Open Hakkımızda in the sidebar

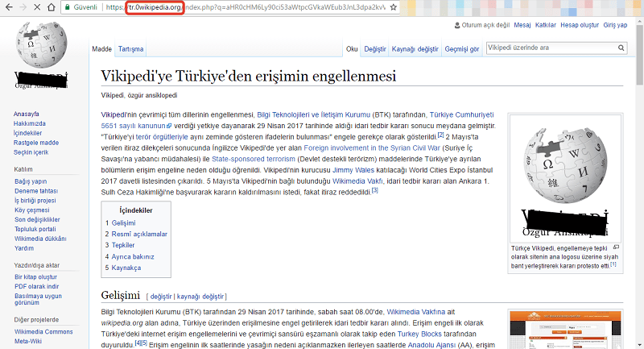(x=30, y=123)
